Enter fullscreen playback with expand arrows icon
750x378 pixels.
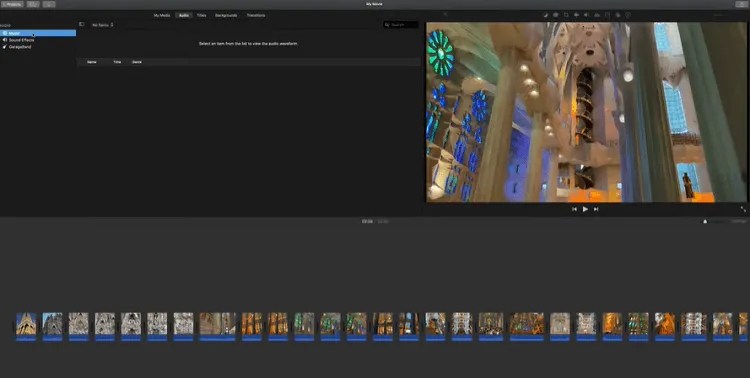pos(743,209)
